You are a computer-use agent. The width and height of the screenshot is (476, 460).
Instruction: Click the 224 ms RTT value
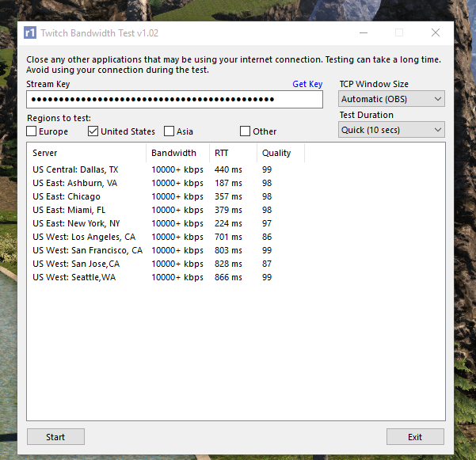tap(228, 223)
